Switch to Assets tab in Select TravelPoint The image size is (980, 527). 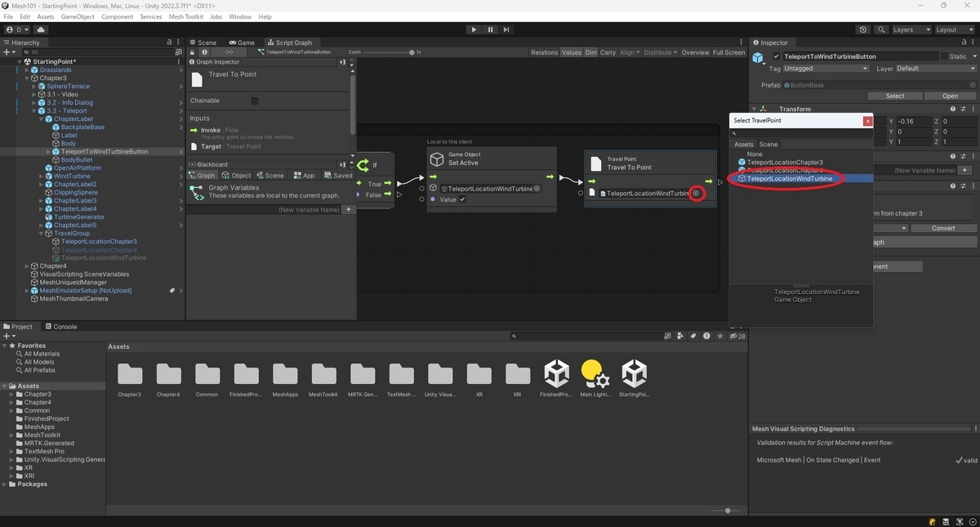click(x=744, y=145)
